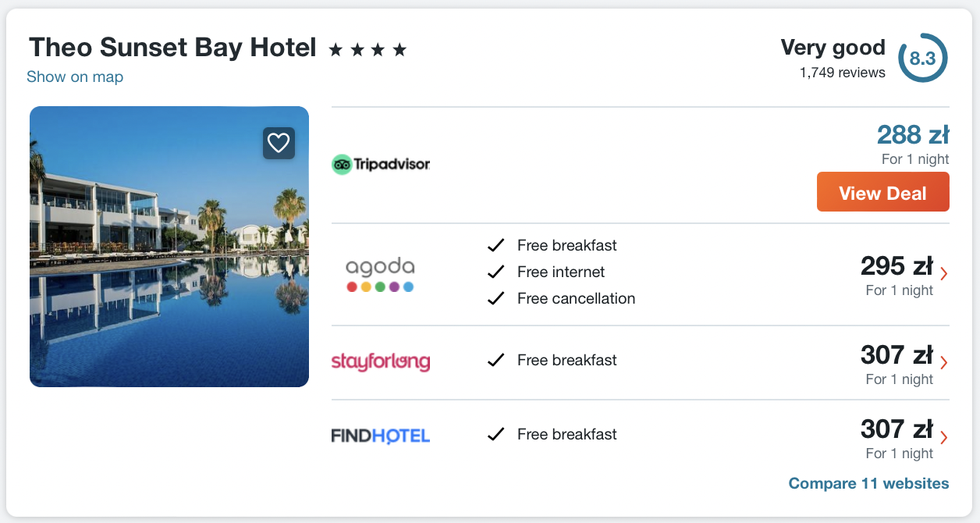Click the Theo Sunset Bay Hotel title

coord(172,48)
